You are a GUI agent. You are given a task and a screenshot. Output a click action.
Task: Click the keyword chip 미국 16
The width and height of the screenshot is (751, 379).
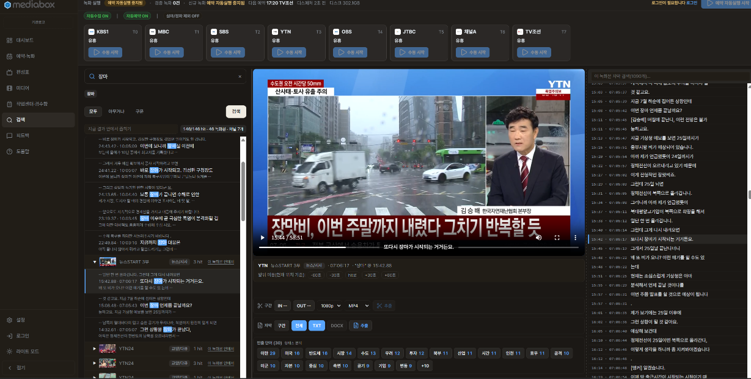point(292,353)
